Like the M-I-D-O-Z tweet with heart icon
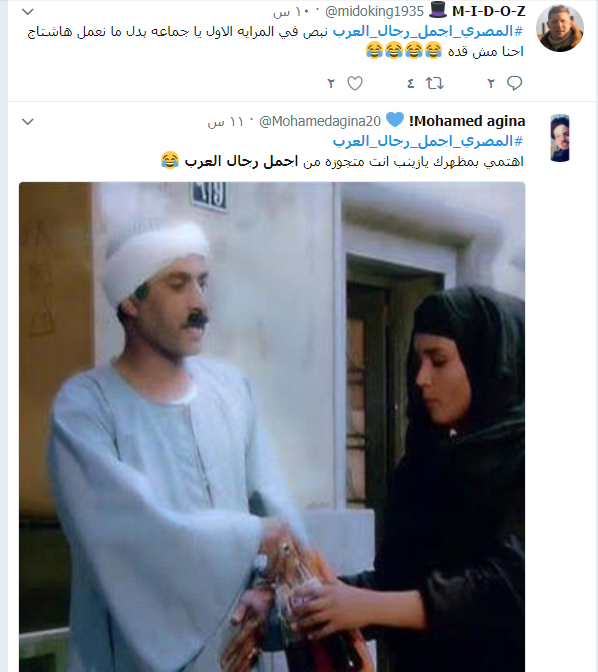The height and width of the screenshot is (672, 598). point(355,83)
